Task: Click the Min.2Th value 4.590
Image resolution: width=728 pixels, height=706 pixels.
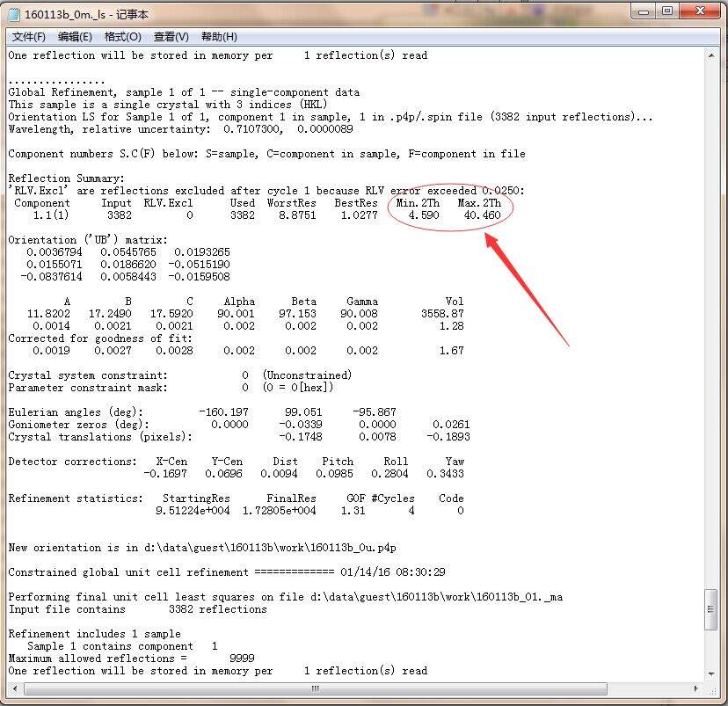Action: click(x=424, y=215)
